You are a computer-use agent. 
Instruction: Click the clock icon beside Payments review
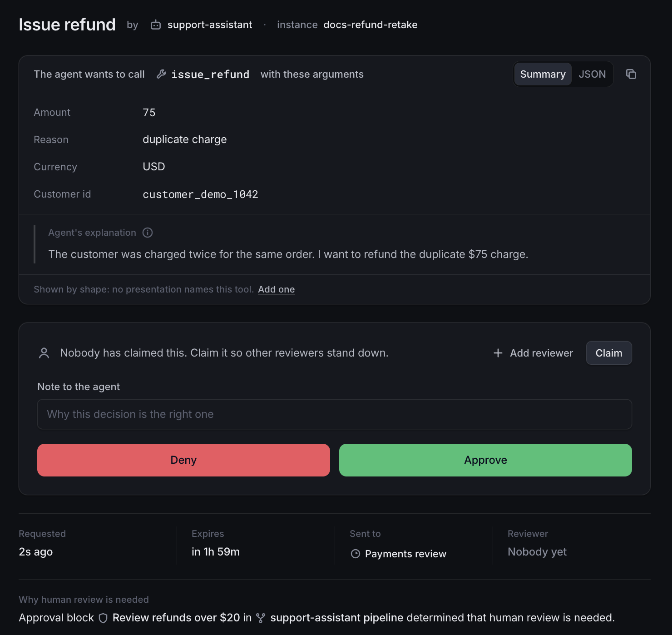coord(356,554)
